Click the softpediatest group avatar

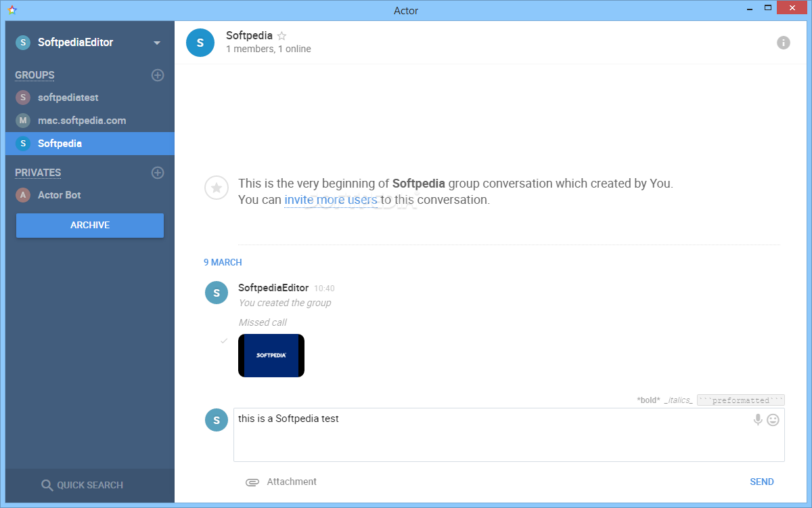(x=23, y=98)
